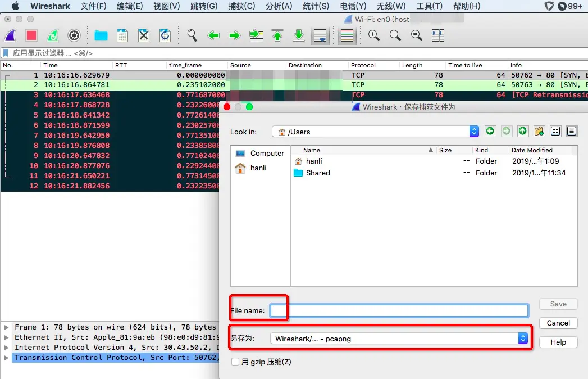Open a capture file folder icon
The height and width of the screenshot is (379, 588).
101,35
